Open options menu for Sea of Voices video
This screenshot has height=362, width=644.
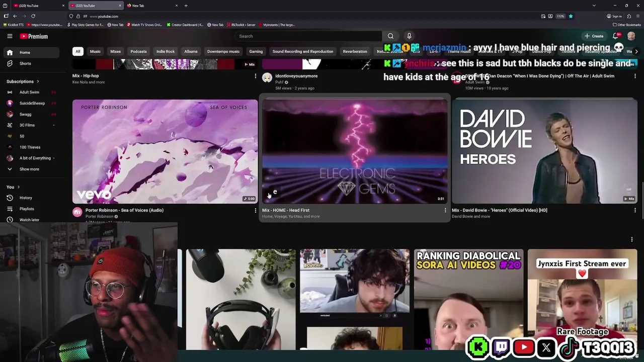point(255,210)
